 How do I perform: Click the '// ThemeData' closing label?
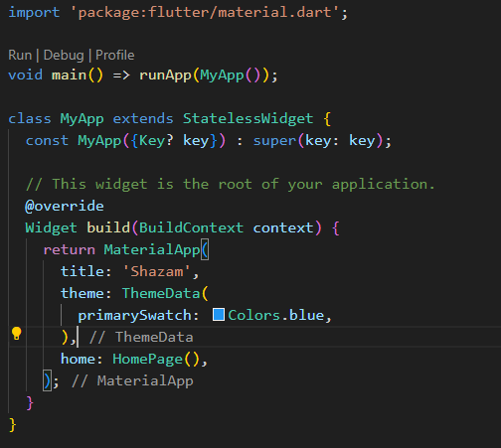[x=141, y=337]
